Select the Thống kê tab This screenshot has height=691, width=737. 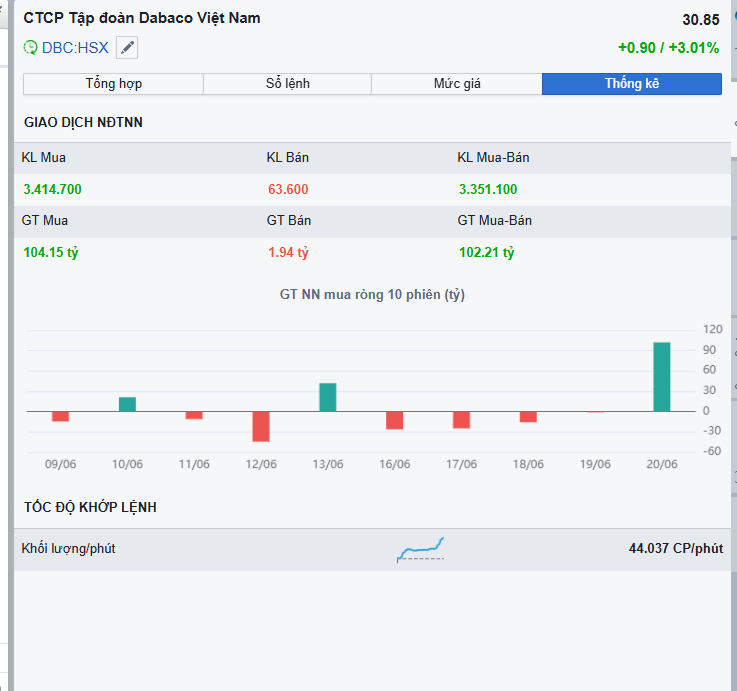632,84
